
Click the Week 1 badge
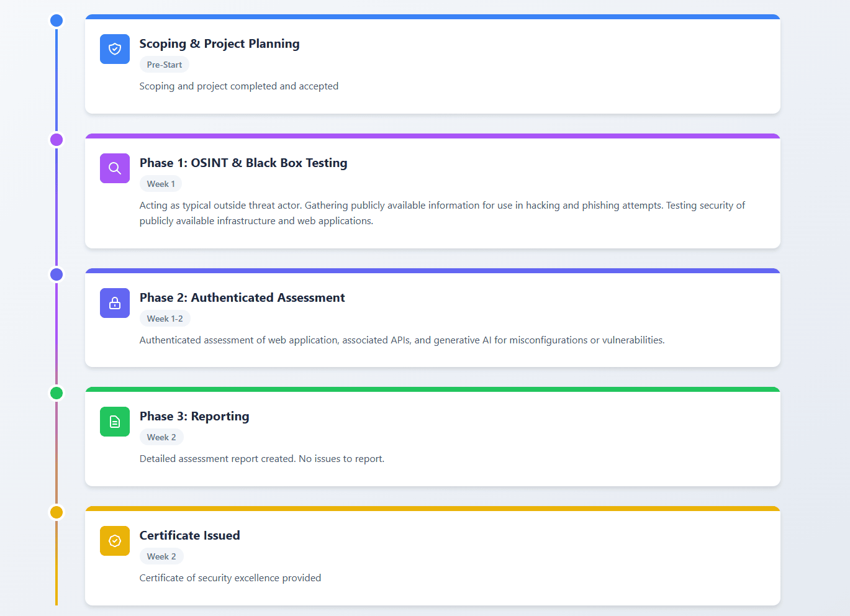161,184
